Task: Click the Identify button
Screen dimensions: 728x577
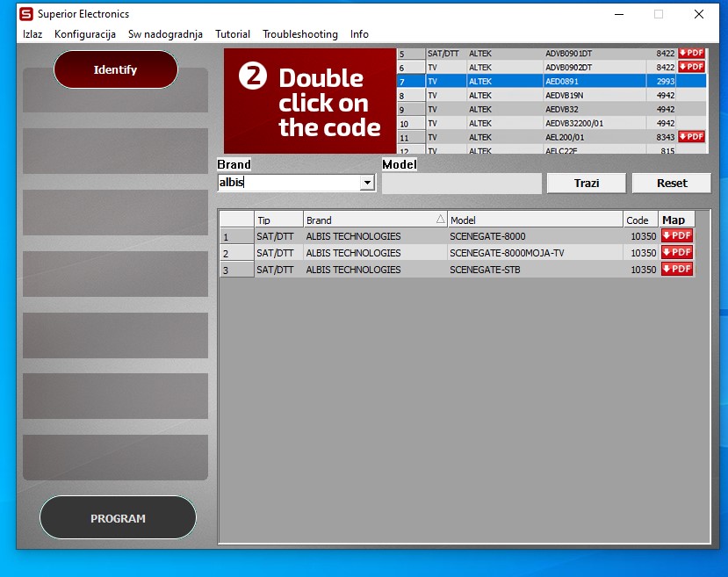Action: click(116, 69)
